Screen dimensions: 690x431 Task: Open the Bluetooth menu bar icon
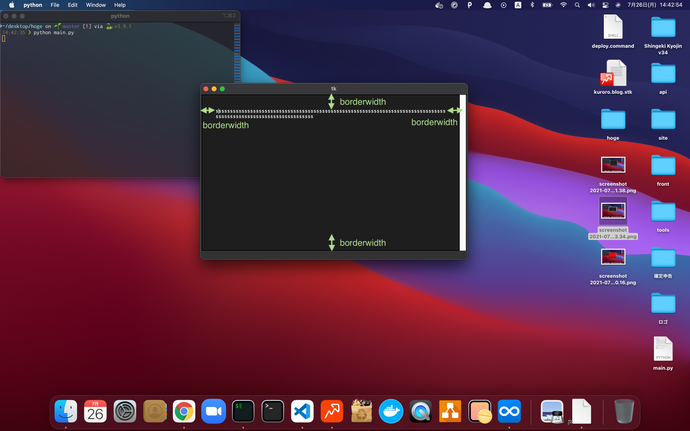coord(532,5)
